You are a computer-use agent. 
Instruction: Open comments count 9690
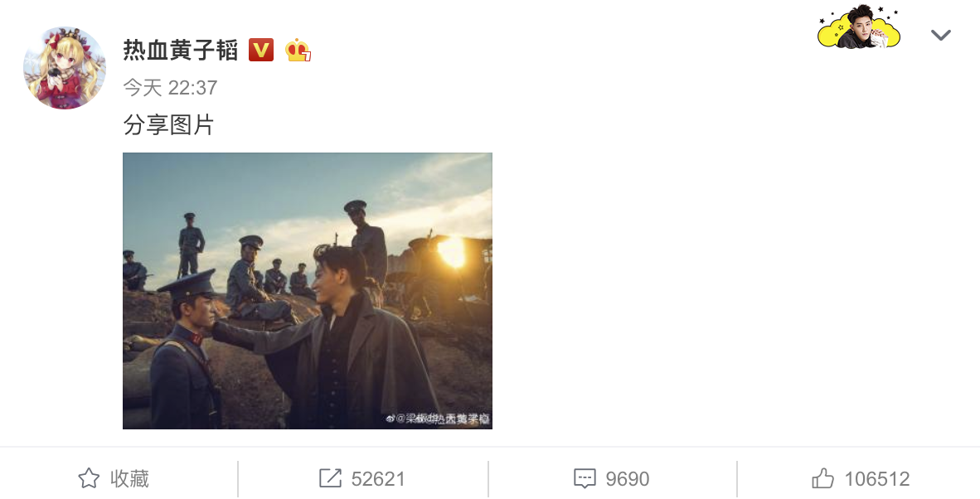point(628,479)
